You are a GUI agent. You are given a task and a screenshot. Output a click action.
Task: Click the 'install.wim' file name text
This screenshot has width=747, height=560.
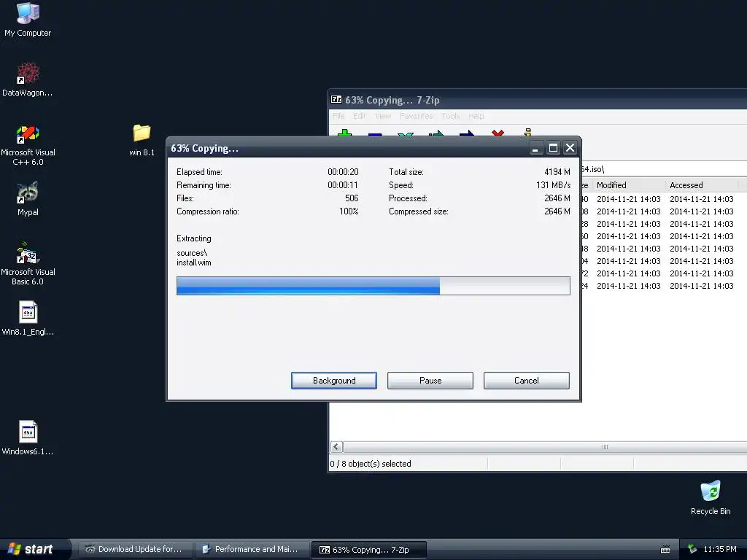(193, 262)
